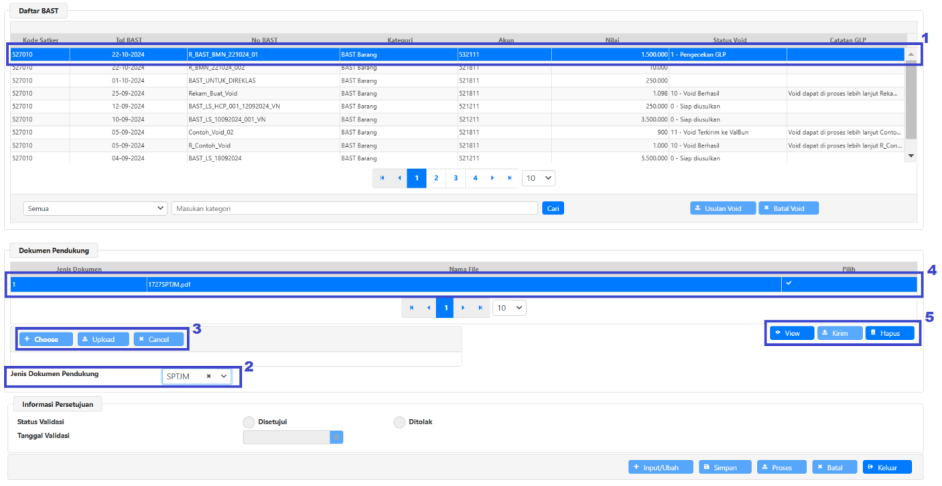Screen dimensions: 942x486
Task: Go to next page in Daftar BAST pagination
Action: click(493, 178)
